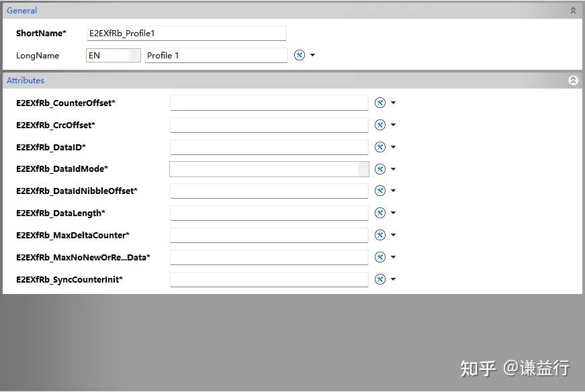Expand the dropdown beside E2EXfRb_CounterOffset

tap(394, 102)
